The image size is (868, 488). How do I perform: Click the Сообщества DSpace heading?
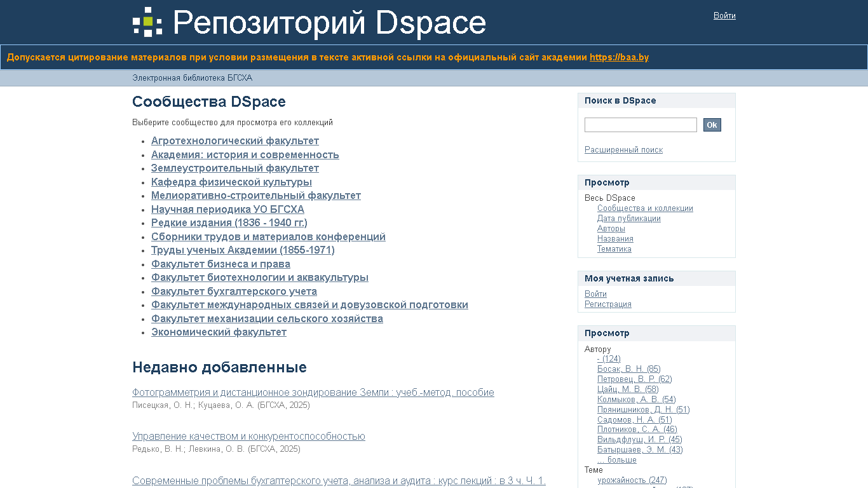[x=209, y=102]
